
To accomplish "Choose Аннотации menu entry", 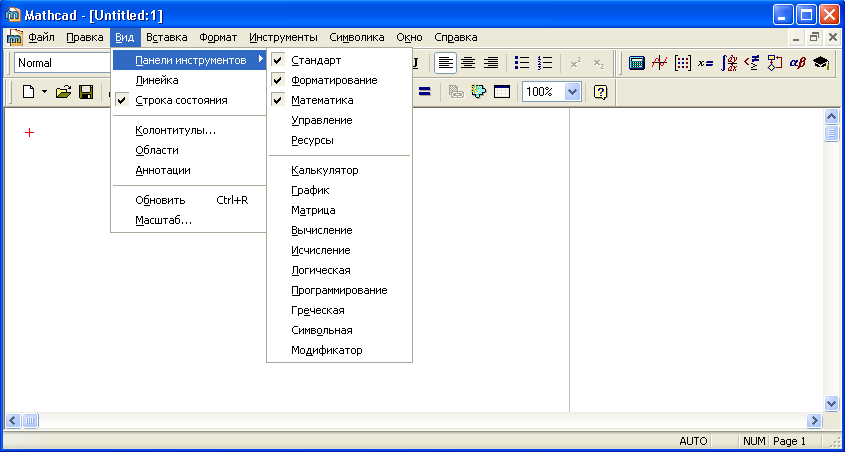I will pos(190,170).
